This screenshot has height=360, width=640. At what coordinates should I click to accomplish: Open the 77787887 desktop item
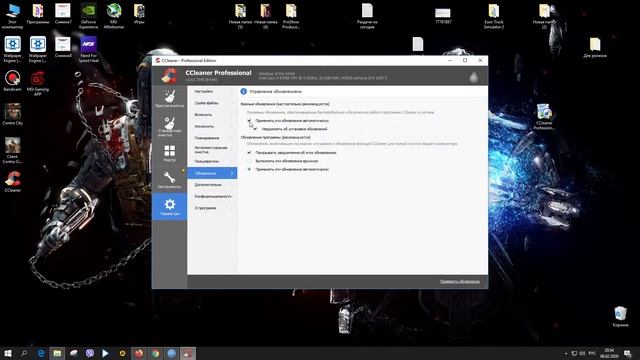(x=443, y=16)
